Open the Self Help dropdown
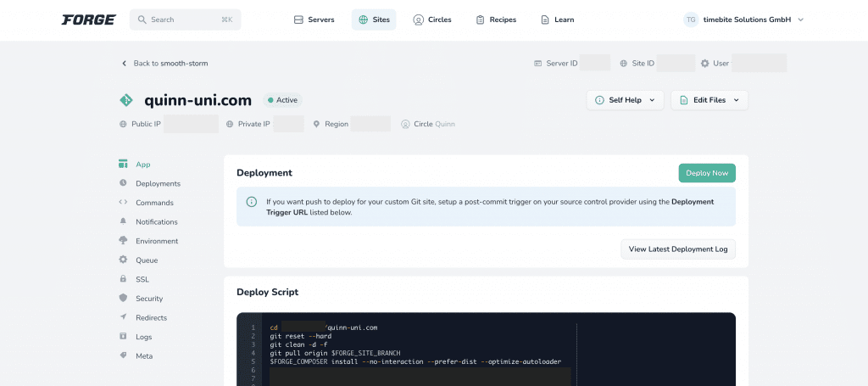Screen dimensions: 868x386 (625, 100)
